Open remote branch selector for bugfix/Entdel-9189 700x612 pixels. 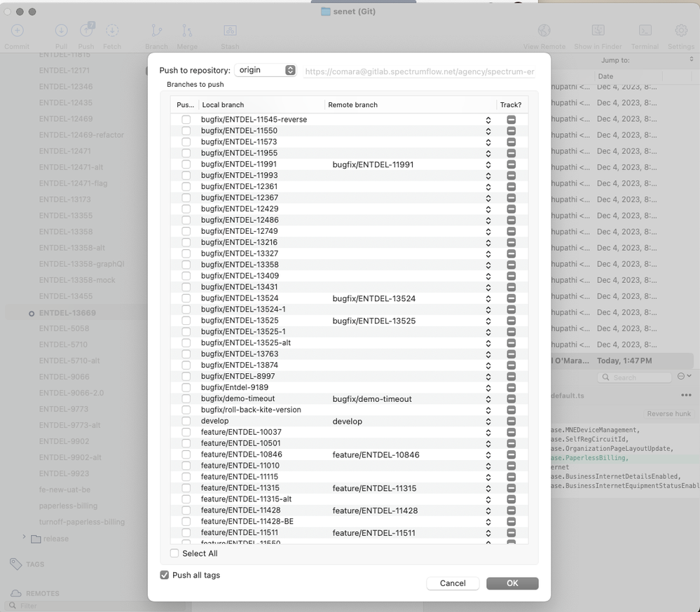point(488,388)
